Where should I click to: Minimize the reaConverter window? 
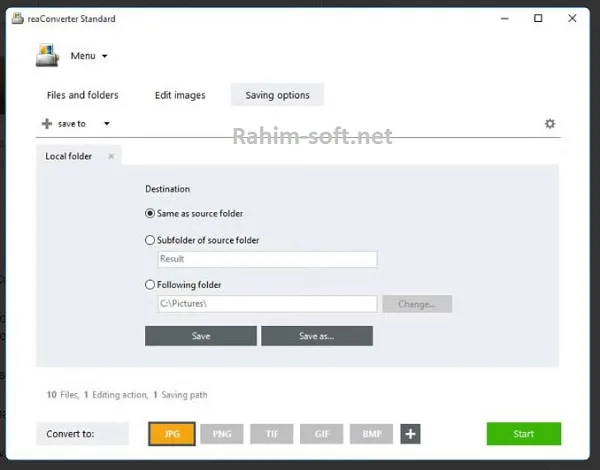(x=505, y=18)
